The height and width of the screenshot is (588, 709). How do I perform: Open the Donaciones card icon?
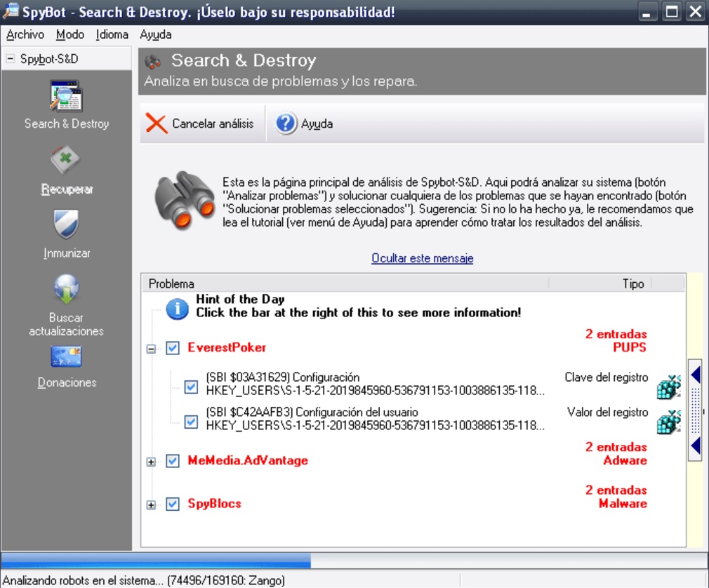tap(66, 357)
